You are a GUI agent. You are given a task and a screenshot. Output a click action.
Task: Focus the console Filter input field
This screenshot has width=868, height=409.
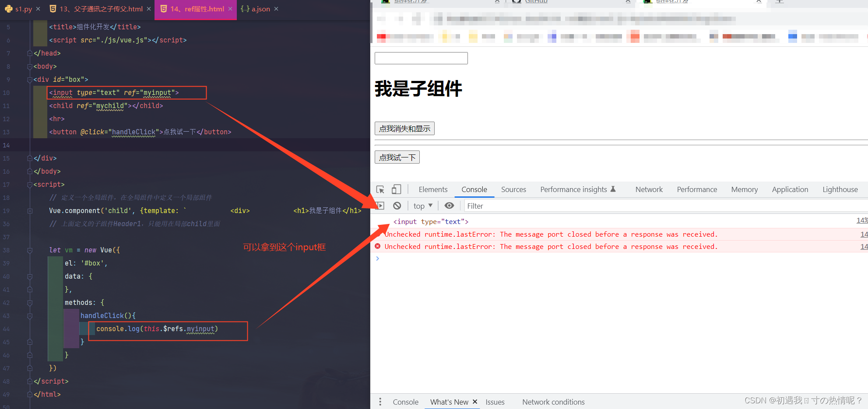point(665,206)
